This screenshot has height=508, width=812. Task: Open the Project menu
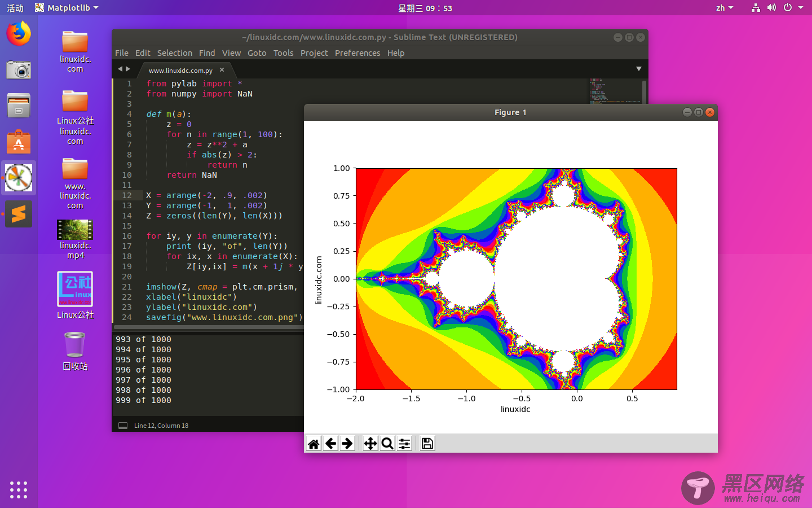(314, 53)
